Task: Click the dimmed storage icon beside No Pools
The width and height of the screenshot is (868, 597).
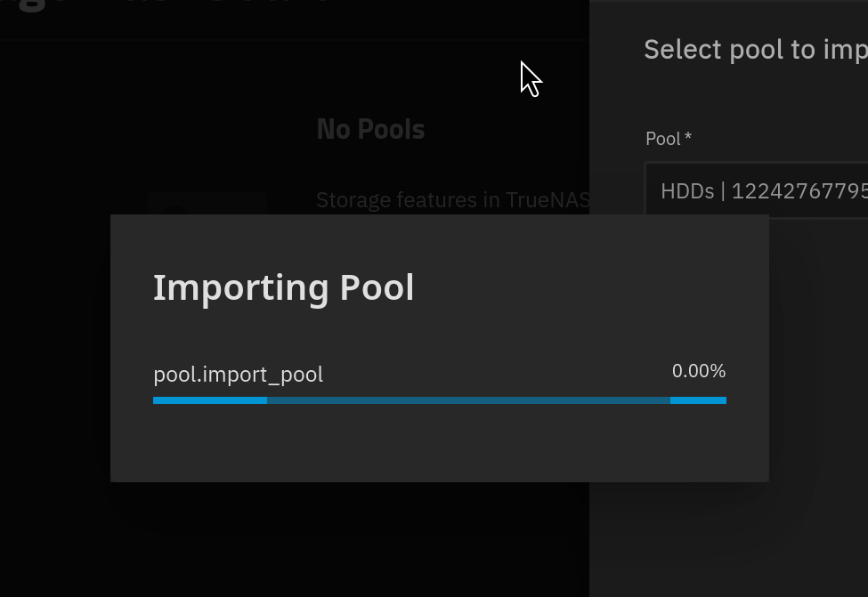Action: click(207, 203)
